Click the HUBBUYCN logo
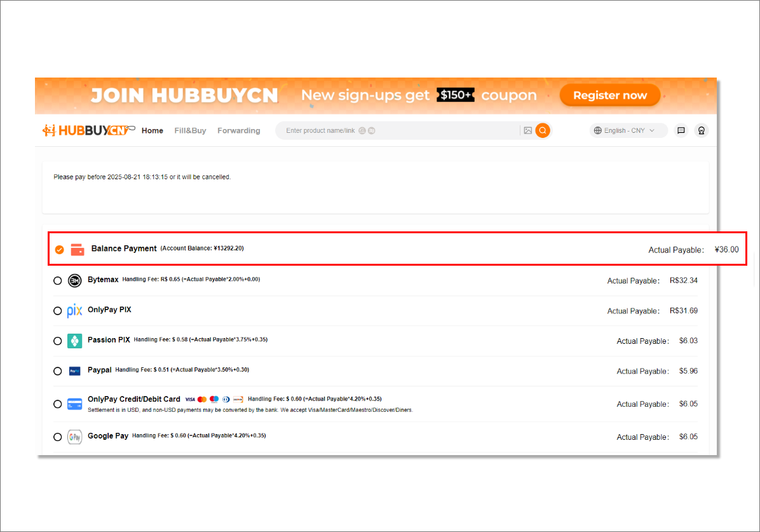 click(88, 130)
